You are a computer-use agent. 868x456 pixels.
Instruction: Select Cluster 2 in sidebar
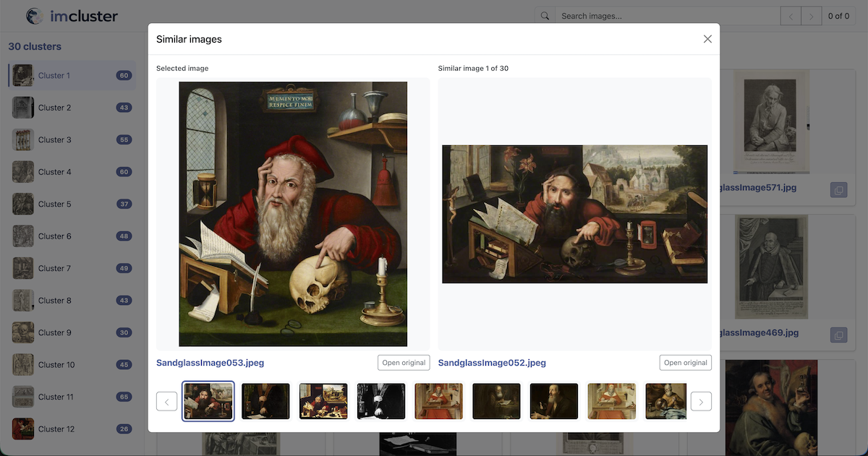tap(72, 108)
